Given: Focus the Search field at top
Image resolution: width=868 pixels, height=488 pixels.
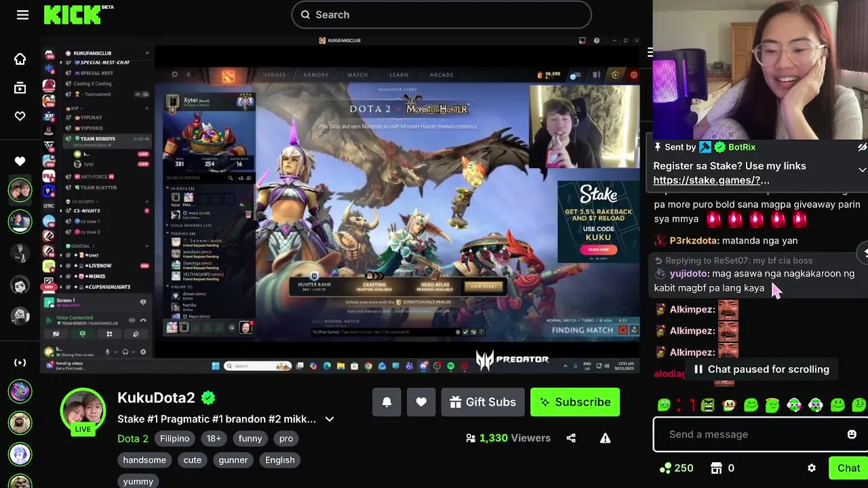Looking at the screenshot, I should [x=441, y=15].
